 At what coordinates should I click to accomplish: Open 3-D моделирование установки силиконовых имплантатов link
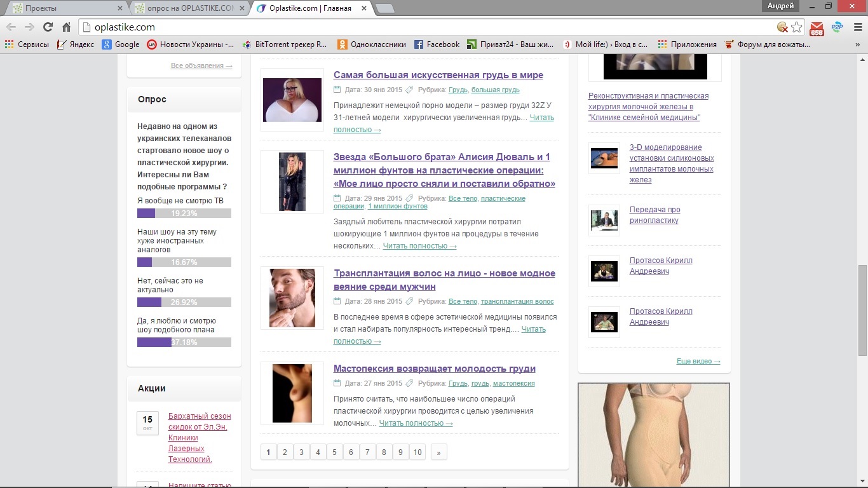click(672, 163)
